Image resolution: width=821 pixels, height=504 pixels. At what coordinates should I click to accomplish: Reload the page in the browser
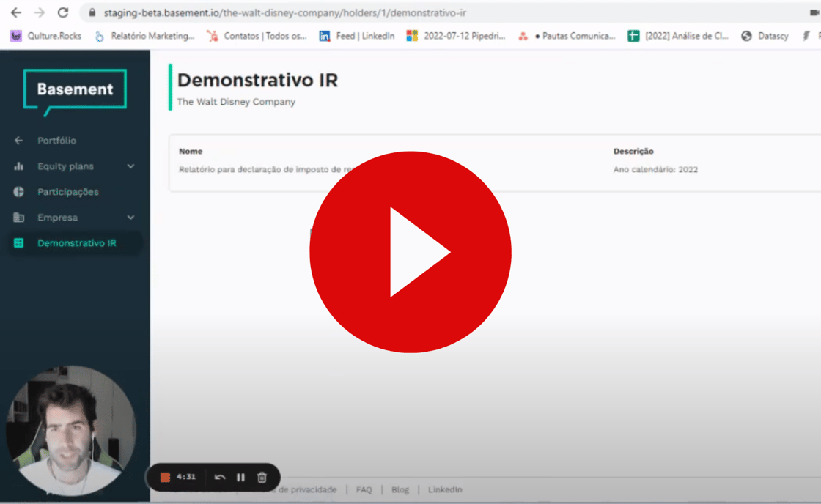coord(63,12)
